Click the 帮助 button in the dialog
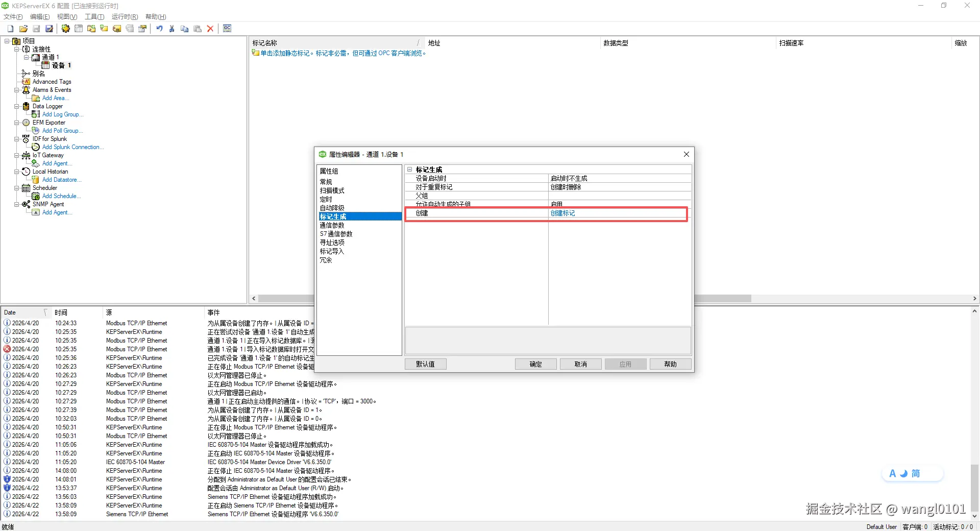The height and width of the screenshot is (531, 980). pyautogui.click(x=670, y=364)
